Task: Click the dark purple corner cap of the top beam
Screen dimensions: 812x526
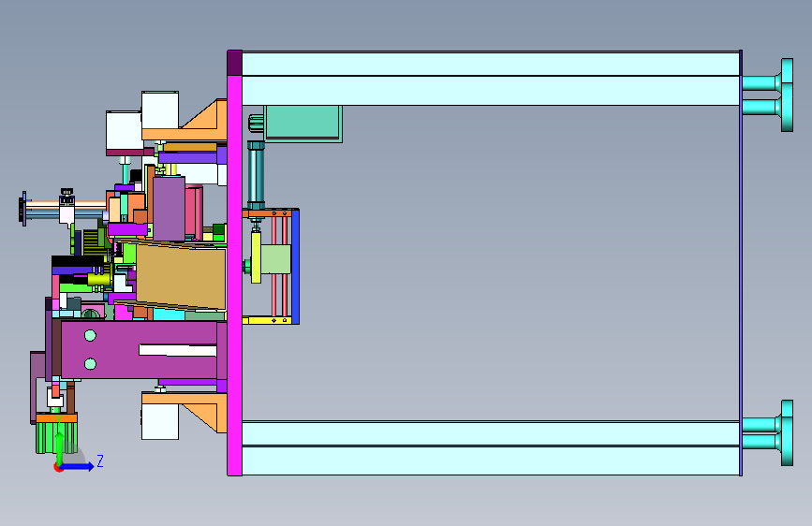Action: (234, 63)
